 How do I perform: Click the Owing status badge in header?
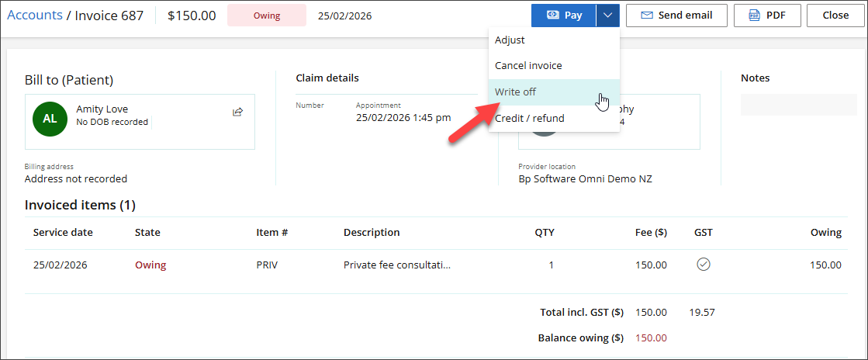click(266, 16)
